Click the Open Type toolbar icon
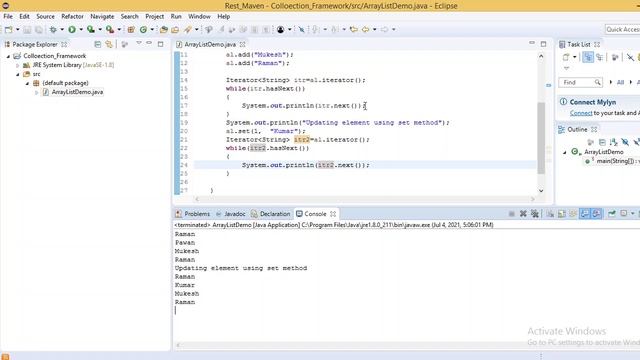 coord(164,29)
